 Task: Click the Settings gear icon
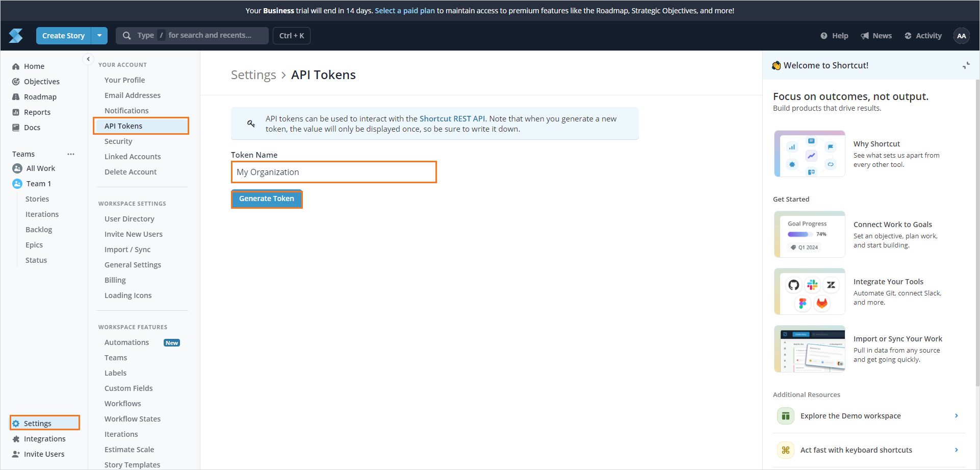tap(16, 424)
